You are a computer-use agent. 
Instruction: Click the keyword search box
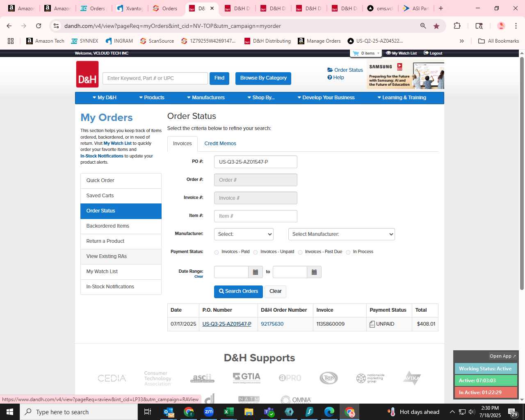[x=155, y=78]
